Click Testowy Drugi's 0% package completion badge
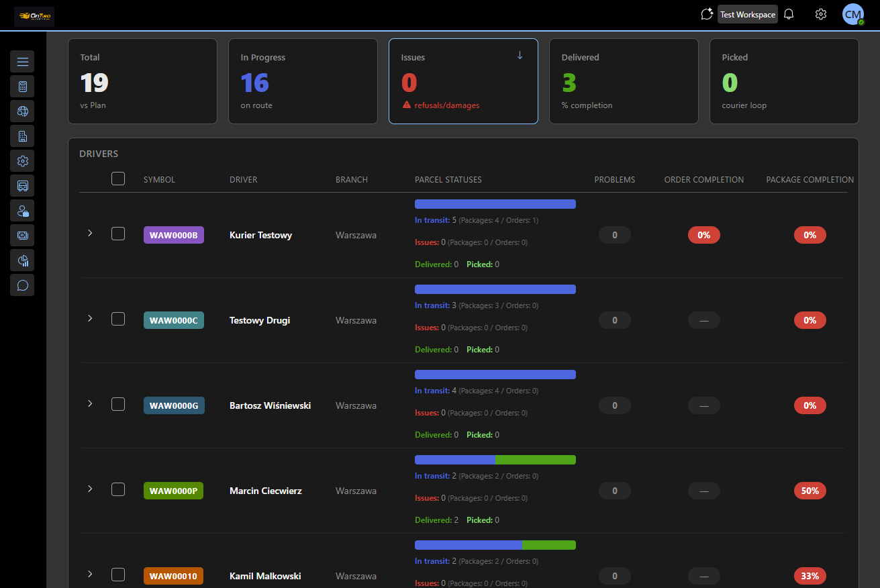This screenshot has width=880, height=588. [810, 320]
